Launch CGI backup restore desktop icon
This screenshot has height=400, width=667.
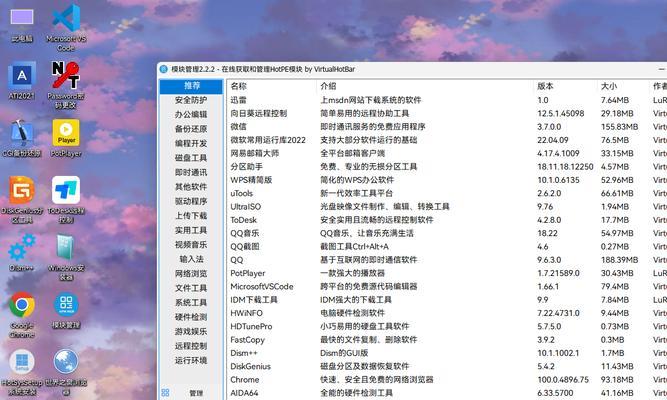click(22, 139)
